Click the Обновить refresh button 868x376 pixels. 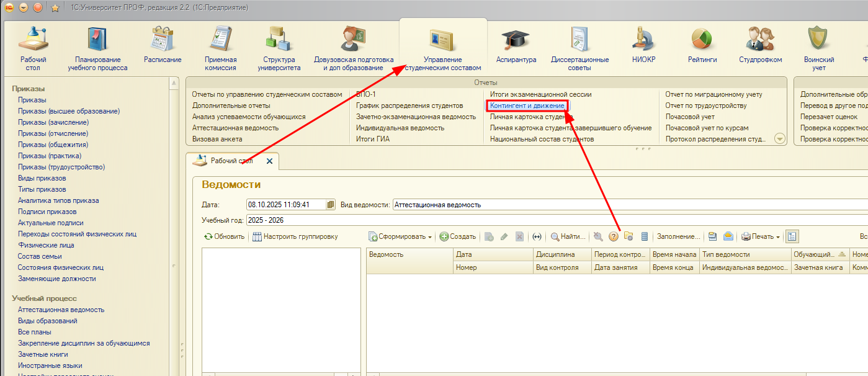click(225, 236)
